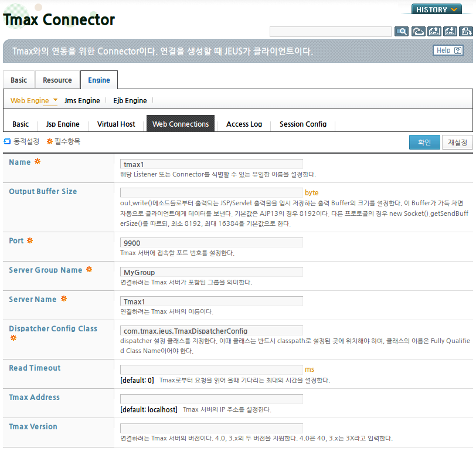Click the Tmax Version input field

point(212,428)
